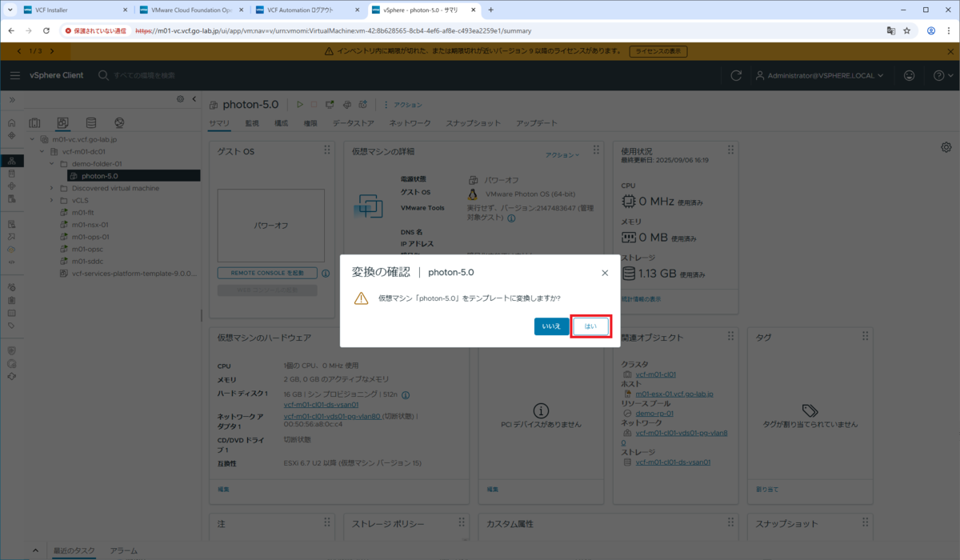Click info icon beside REMOTE CONSOLE button

326,273
